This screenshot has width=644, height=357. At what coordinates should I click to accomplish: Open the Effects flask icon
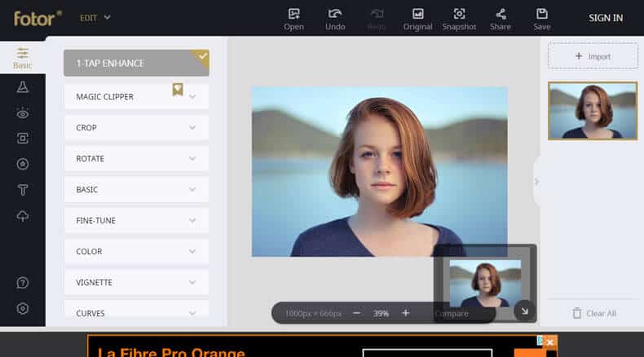click(23, 86)
